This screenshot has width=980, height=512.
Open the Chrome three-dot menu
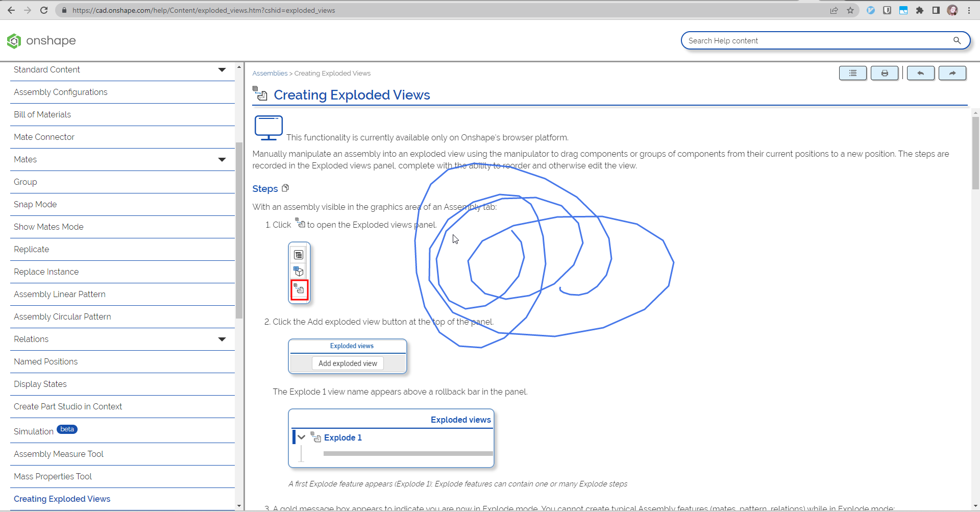970,10
